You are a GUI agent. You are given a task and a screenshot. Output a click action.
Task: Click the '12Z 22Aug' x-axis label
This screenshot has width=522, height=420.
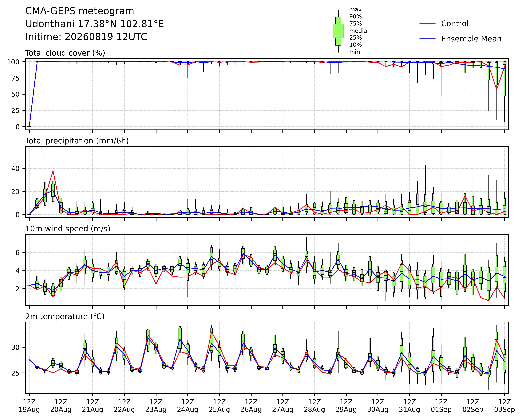pos(124,406)
